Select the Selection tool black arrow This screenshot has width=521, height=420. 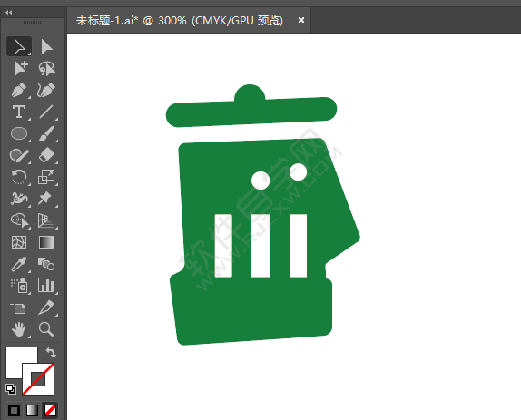pos(19,46)
